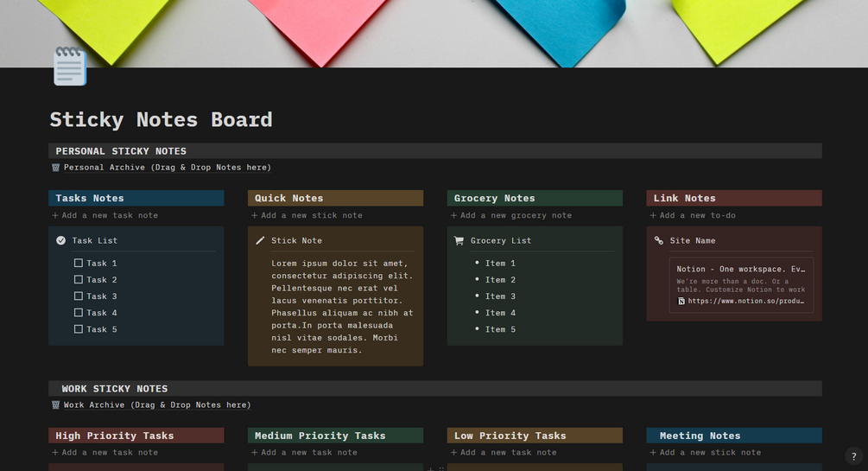Click the notepad page icon

(x=69, y=66)
